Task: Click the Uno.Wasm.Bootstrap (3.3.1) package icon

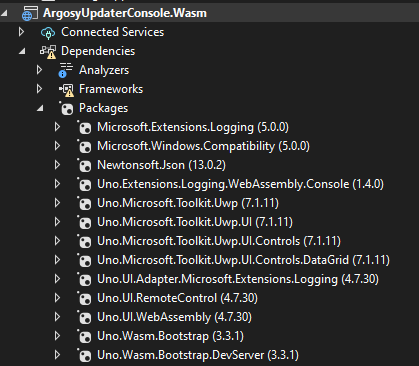Action: [84, 336]
